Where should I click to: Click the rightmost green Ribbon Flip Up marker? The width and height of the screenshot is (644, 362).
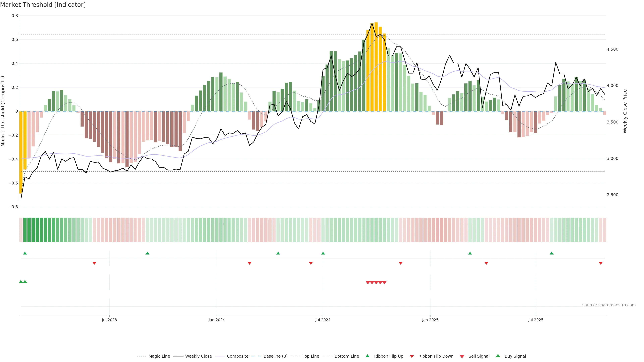(x=551, y=253)
